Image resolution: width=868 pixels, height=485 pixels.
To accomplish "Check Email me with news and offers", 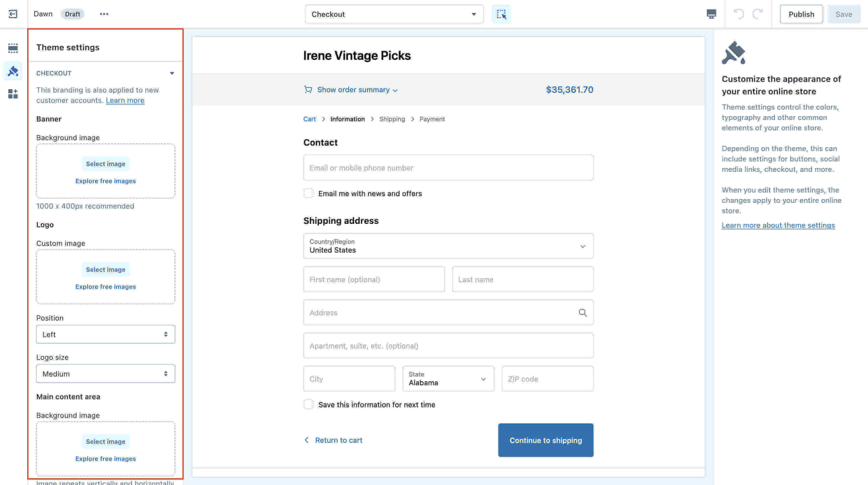I will (x=308, y=193).
